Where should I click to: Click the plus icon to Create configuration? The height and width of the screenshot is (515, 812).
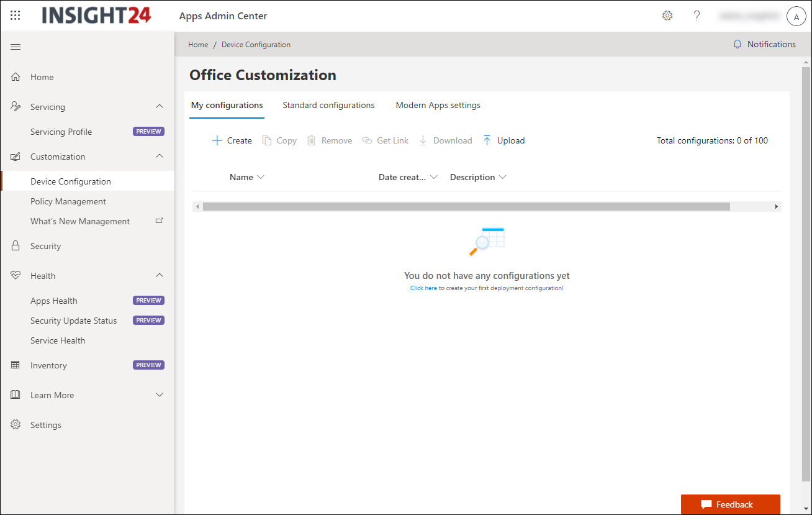[217, 140]
